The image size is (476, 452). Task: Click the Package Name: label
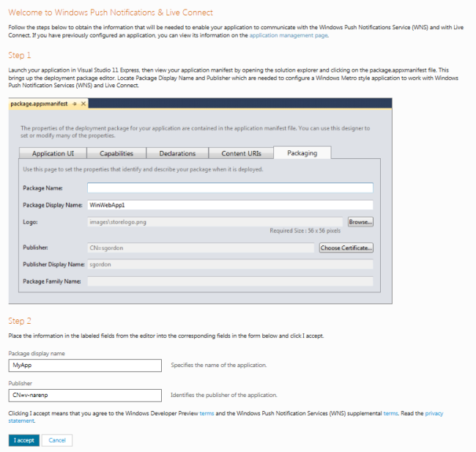[42, 188]
